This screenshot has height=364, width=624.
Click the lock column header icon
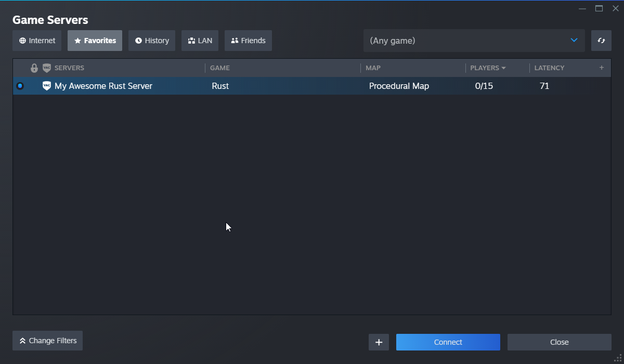click(x=34, y=68)
